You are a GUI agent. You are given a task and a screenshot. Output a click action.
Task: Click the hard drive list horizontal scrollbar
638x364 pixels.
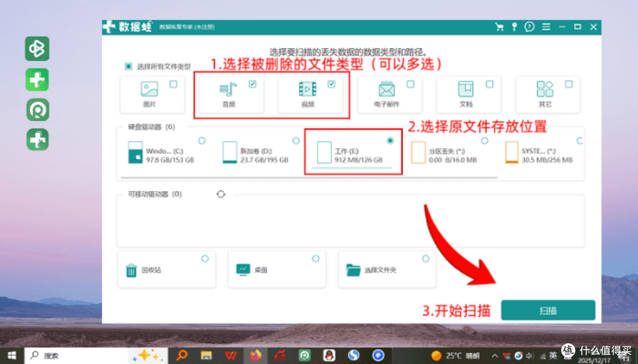pyautogui.click(x=309, y=178)
